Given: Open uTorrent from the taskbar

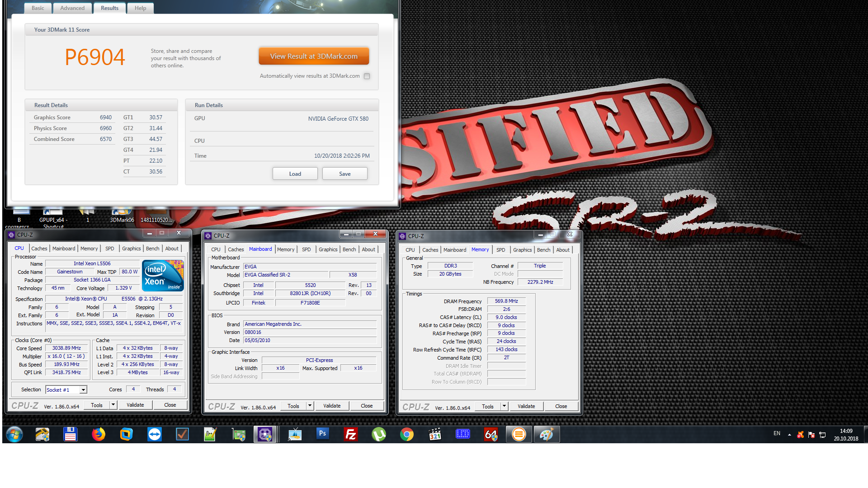Looking at the screenshot, I should point(378,435).
